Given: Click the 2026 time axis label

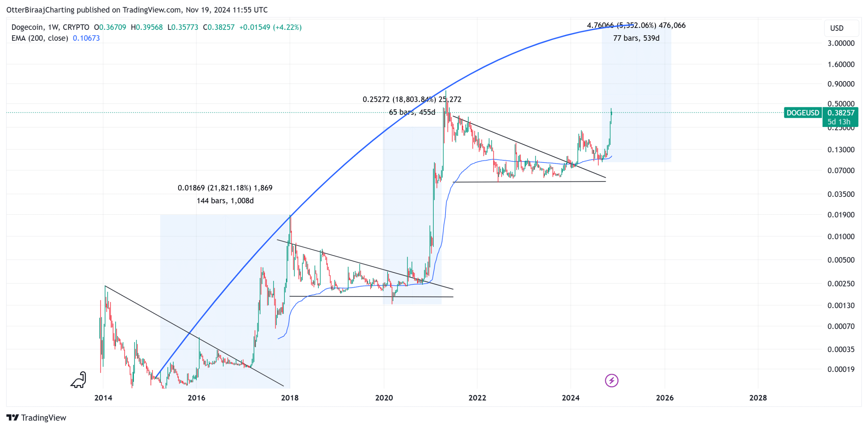Looking at the screenshot, I should tap(665, 397).
